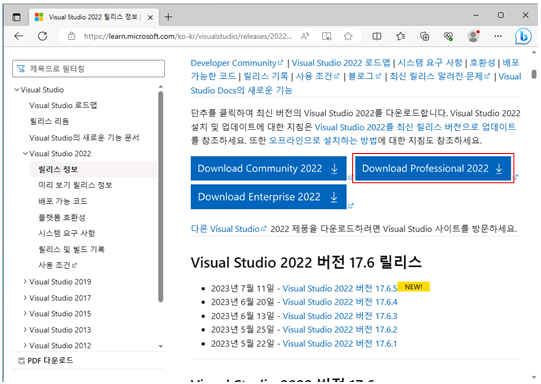541x384 pixels.
Task: Select 미리 보기 릴리스 정보 item
Action: 75,185
